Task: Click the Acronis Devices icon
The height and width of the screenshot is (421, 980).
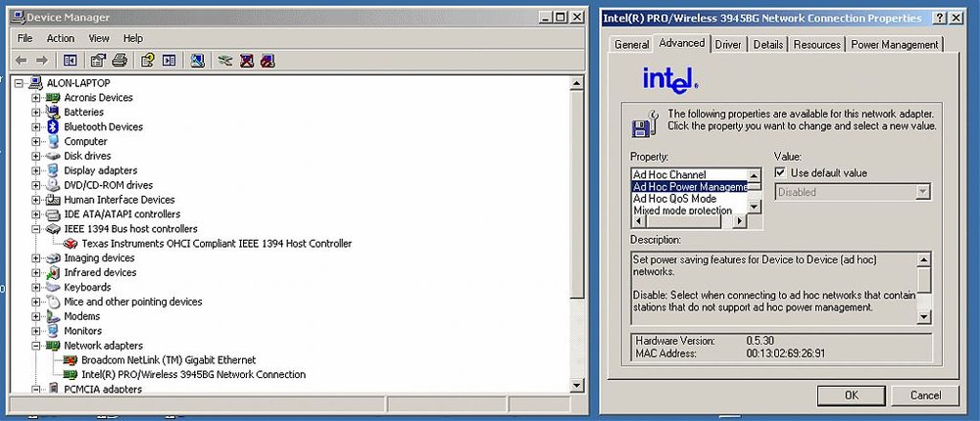Action: (x=53, y=98)
